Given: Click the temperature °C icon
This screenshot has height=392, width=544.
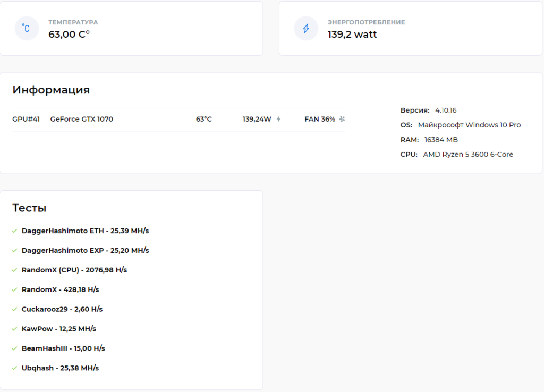Looking at the screenshot, I should (26, 28).
